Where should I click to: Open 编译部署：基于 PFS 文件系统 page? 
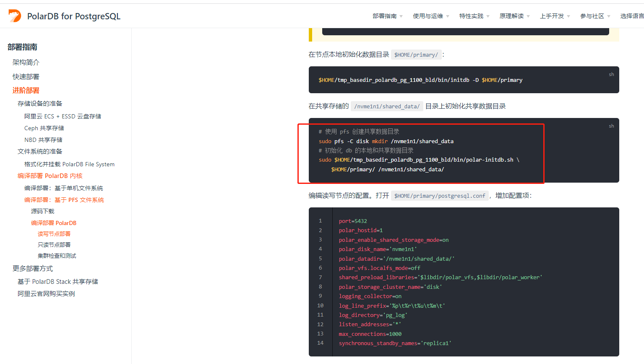64,200
